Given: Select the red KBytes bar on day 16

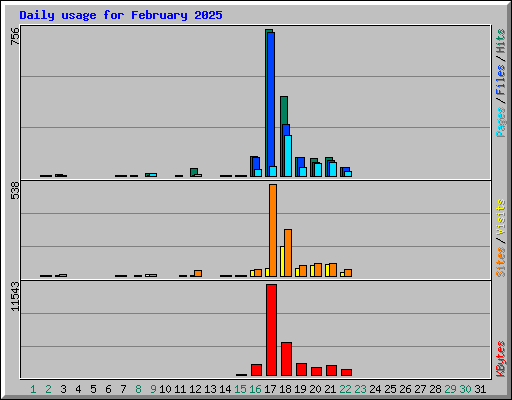Looking at the screenshot, I should [256, 370].
